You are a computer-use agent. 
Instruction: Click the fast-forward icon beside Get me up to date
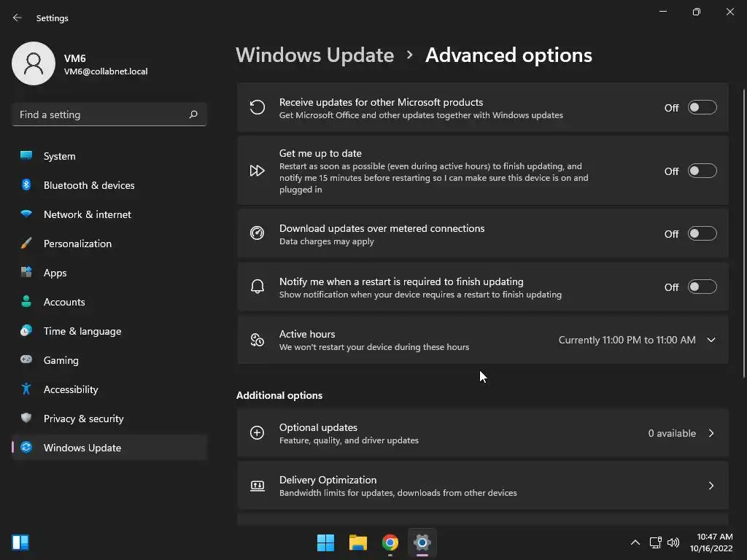[x=258, y=171]
